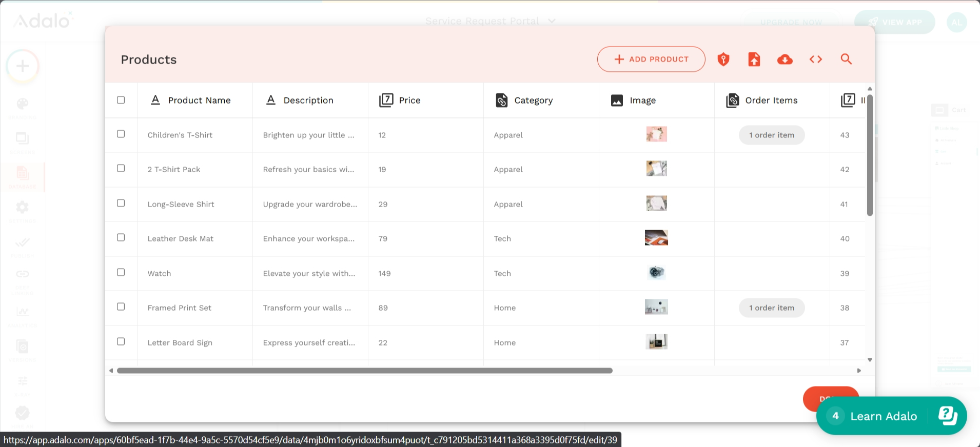Click the horizontal scrollbar right arrow
Screen dimensions: 980x447
[859, 371]
